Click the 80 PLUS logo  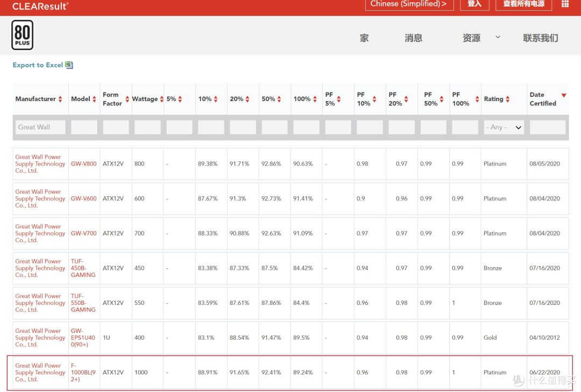pos(22,34)
